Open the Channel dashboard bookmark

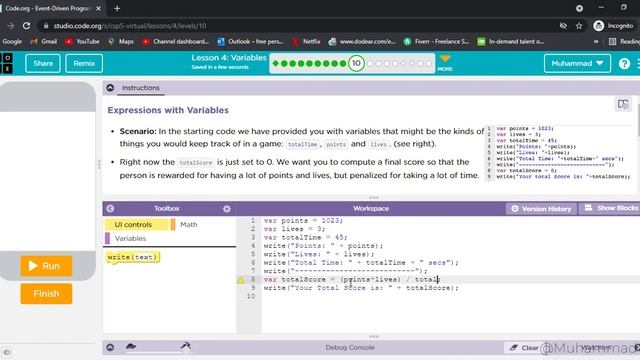coord(175,41)
